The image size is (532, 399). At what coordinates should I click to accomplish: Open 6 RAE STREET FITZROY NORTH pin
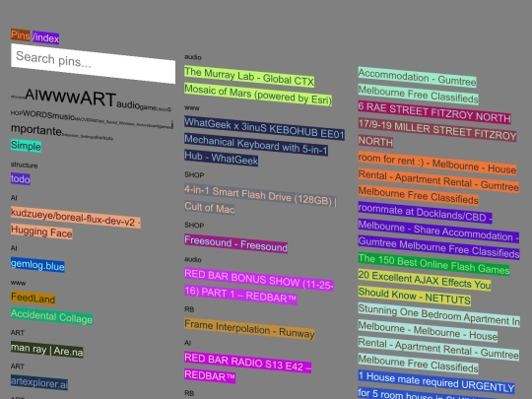(x=434, y=112)
